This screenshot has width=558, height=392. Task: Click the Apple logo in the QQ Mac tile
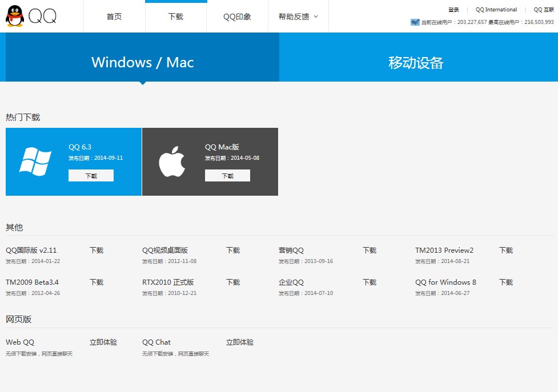click(172, 161)
